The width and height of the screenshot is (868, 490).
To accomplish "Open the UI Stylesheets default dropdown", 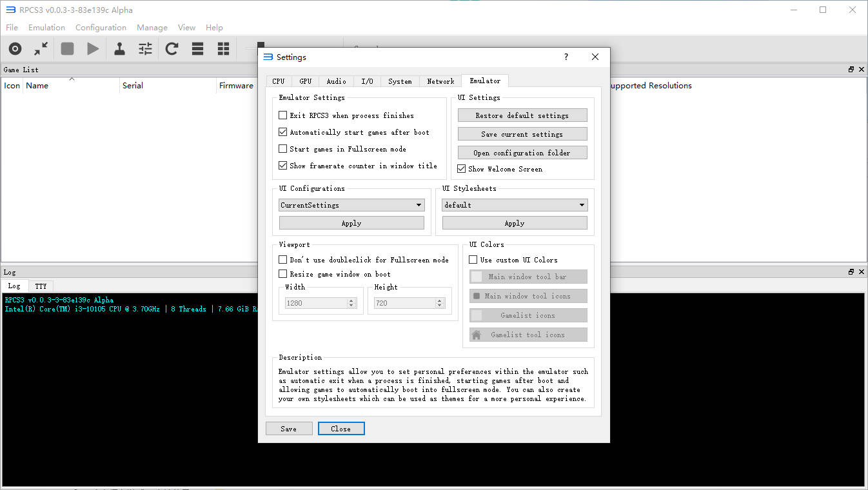I will [515, 205].
